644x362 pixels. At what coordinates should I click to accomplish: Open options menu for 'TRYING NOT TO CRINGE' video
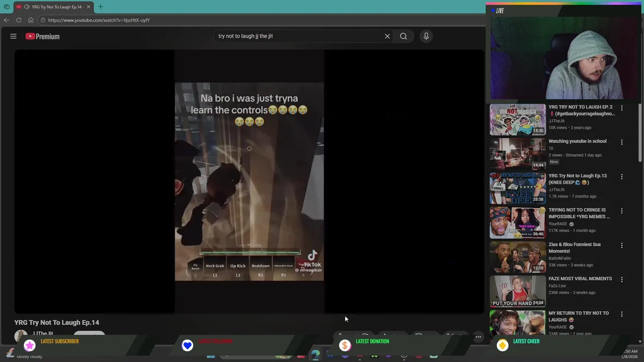(622, 211)
